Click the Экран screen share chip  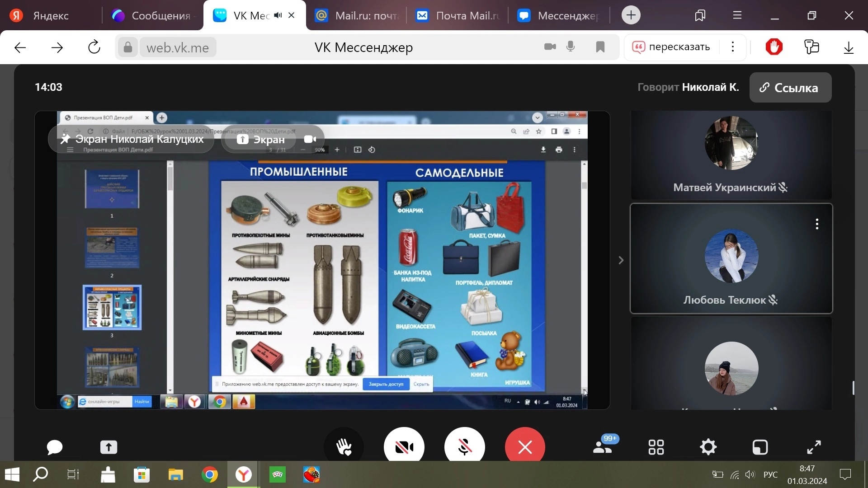[x=260, y=139]
